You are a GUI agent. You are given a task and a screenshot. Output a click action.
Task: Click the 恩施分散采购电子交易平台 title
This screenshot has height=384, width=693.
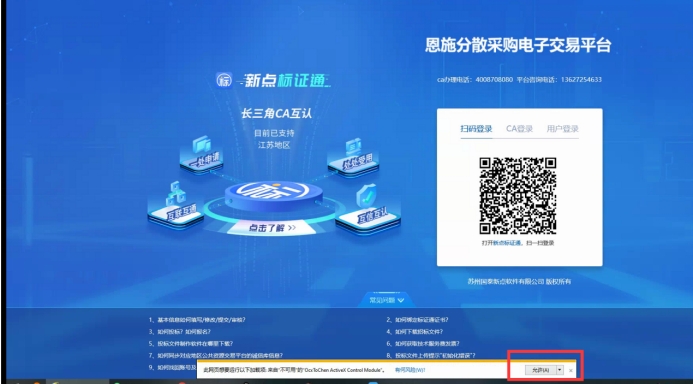coord(518,45)
